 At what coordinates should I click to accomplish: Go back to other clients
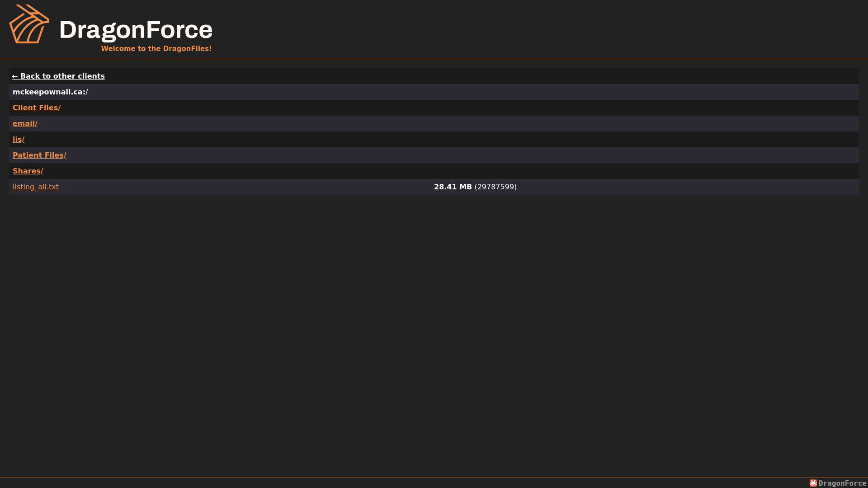pos(58,76)
